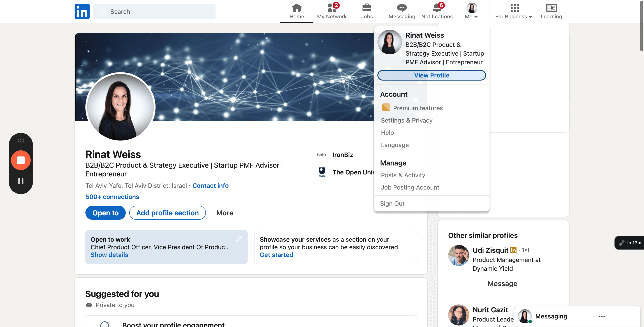Select Settings & Privacy menu item
The image size is (644, 327).
click(x=407, y=120)
